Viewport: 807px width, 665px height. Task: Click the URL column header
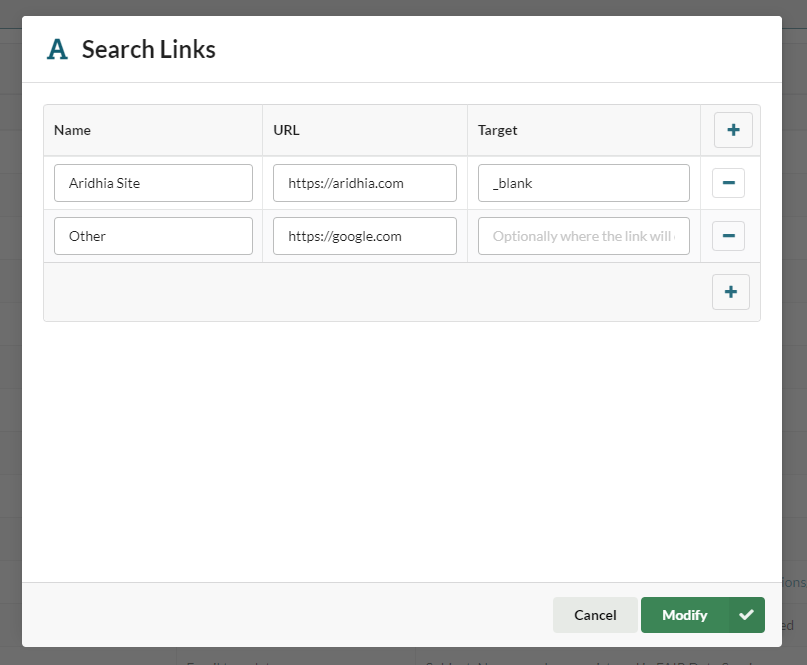click(286, 130)
